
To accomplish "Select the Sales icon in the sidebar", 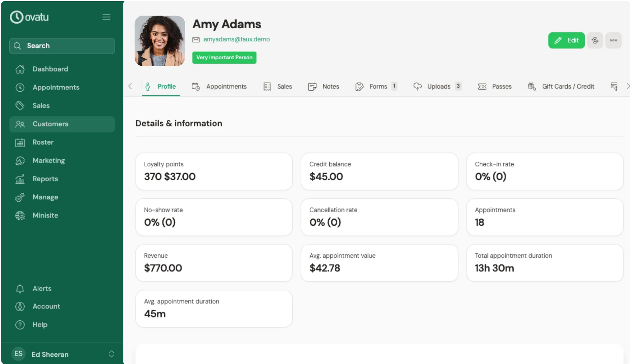I will click(x=20, y=106).
